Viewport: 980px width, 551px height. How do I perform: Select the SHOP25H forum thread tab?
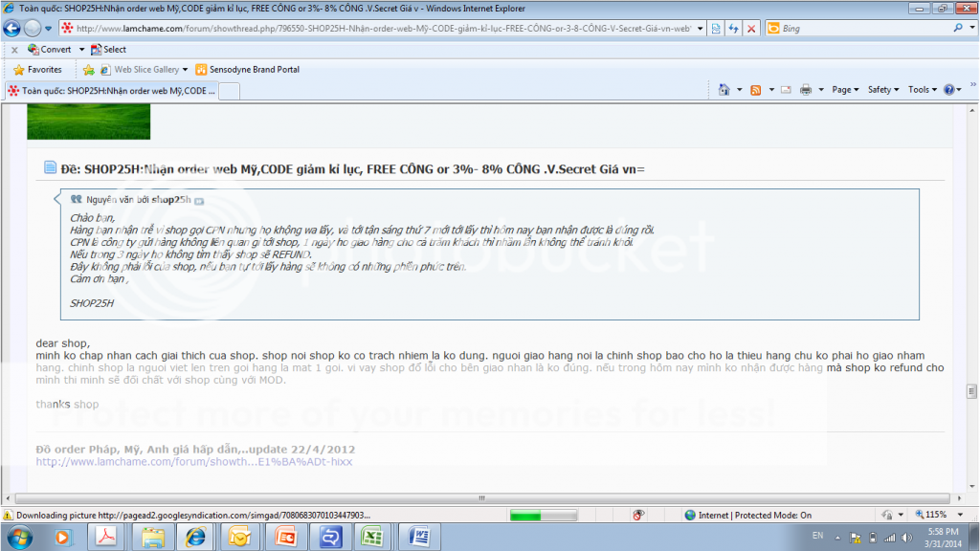[x=110, y=90]
